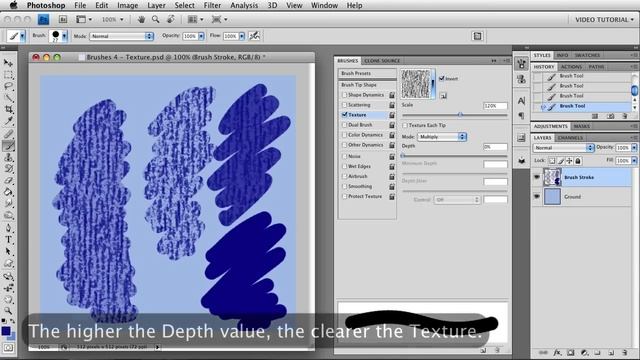Delete current state in History panel

625,116
